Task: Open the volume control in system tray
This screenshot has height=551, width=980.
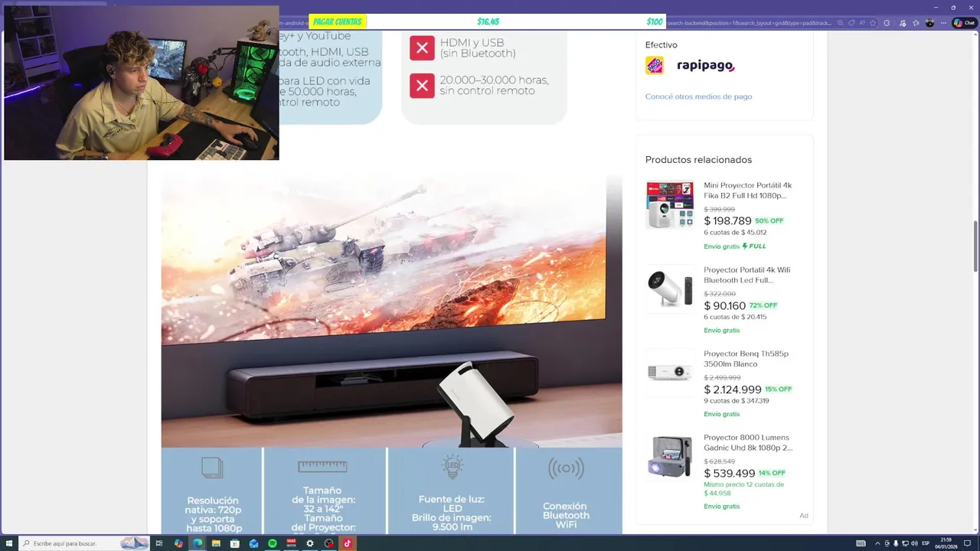Action: coord(914,543)
